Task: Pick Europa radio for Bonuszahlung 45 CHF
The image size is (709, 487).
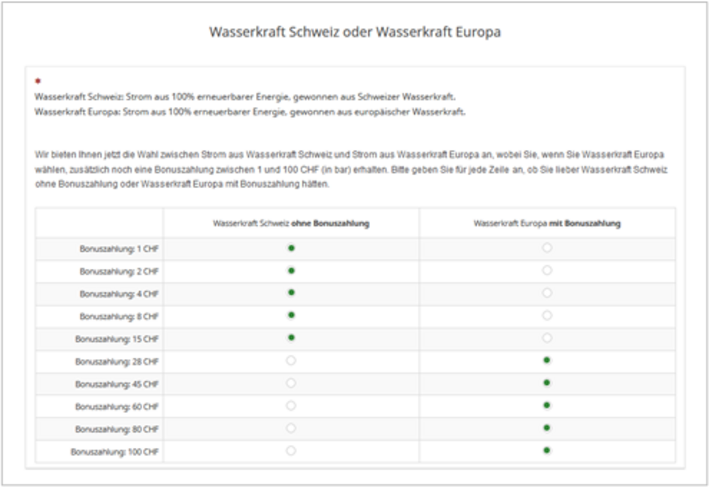Action: (547, 383)
